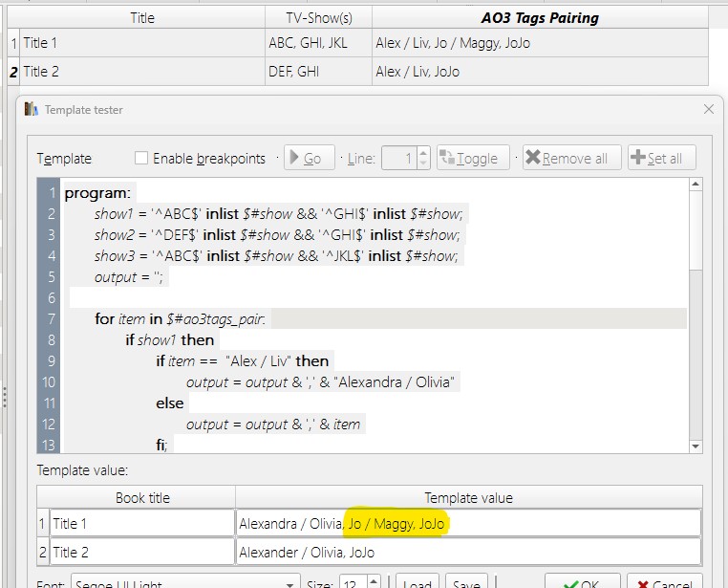The image size is (728, 588).
Task: Click the scroll down arrow of template editor
Action: [x=696, y=446]
